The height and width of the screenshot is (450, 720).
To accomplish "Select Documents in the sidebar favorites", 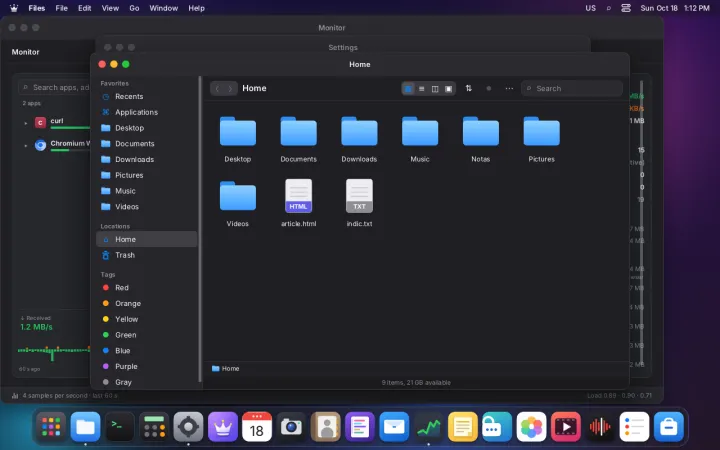I will click(x=146, y=144).
